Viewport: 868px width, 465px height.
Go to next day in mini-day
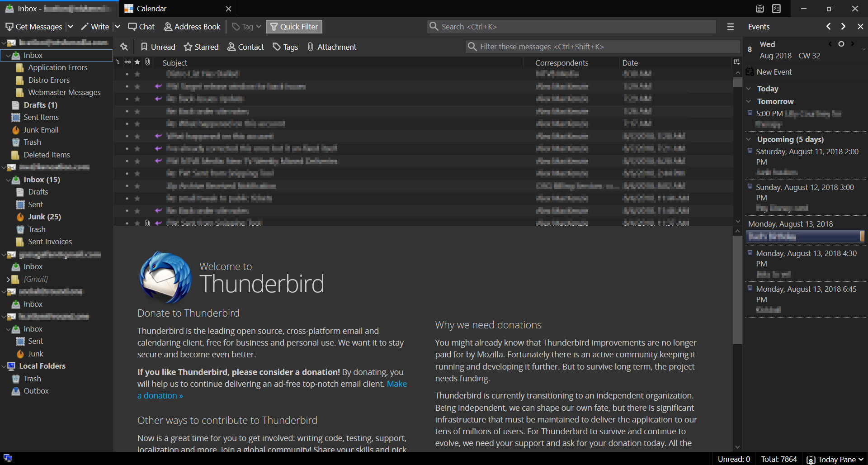853,44
